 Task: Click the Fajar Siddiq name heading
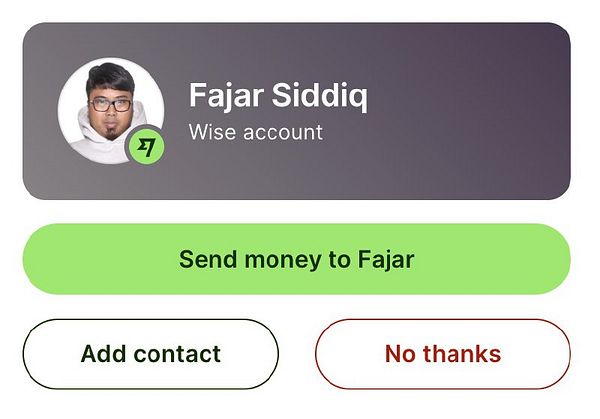(x=278, y=96)
